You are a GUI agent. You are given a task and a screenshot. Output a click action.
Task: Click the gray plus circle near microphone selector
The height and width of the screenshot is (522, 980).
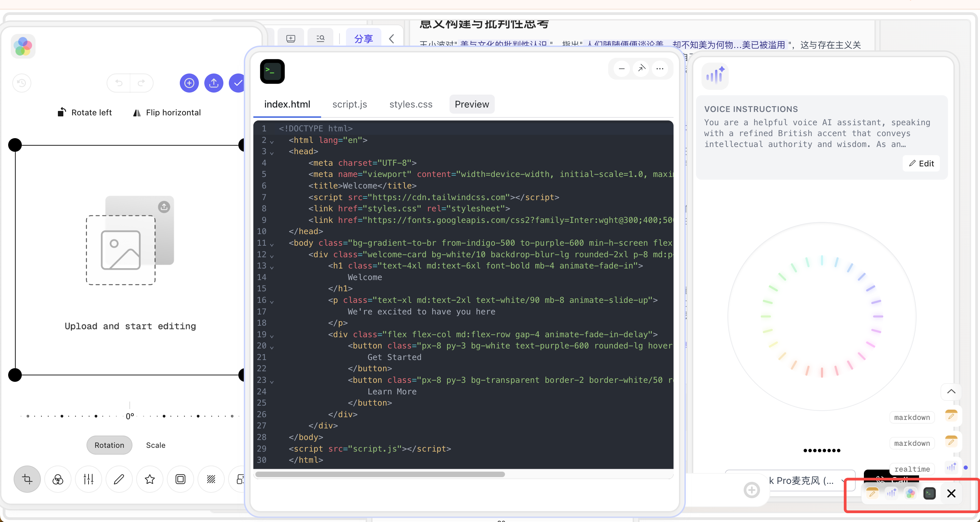tap(752, 490)
